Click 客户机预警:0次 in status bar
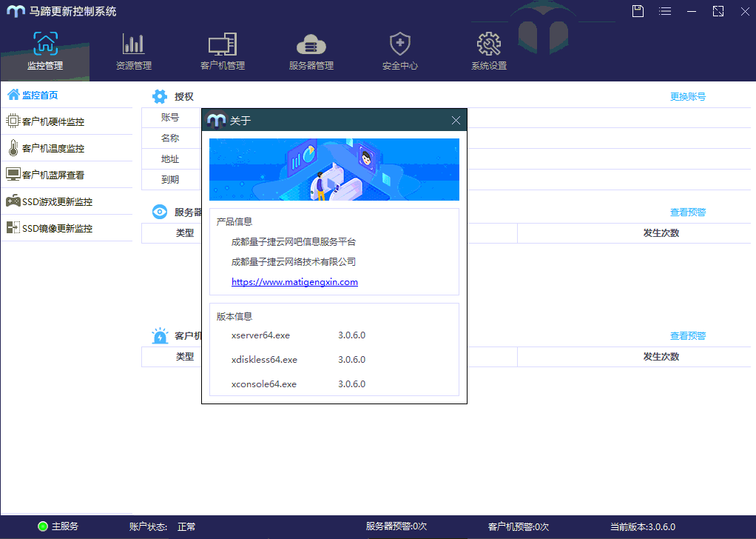 click(519, 526)
